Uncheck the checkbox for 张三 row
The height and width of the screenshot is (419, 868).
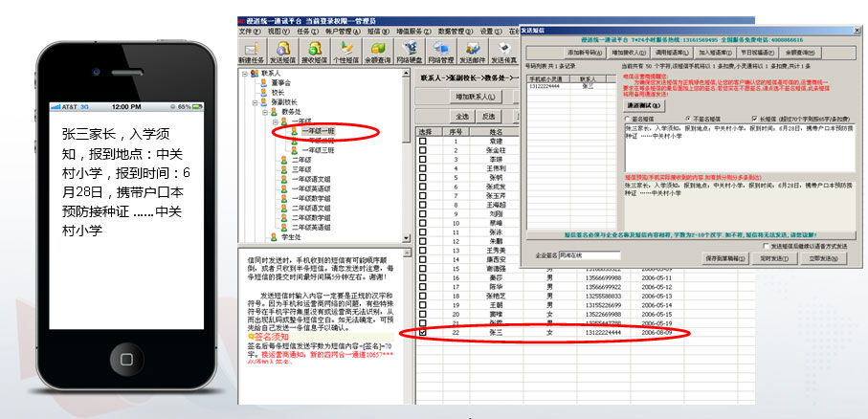[423, 333]
